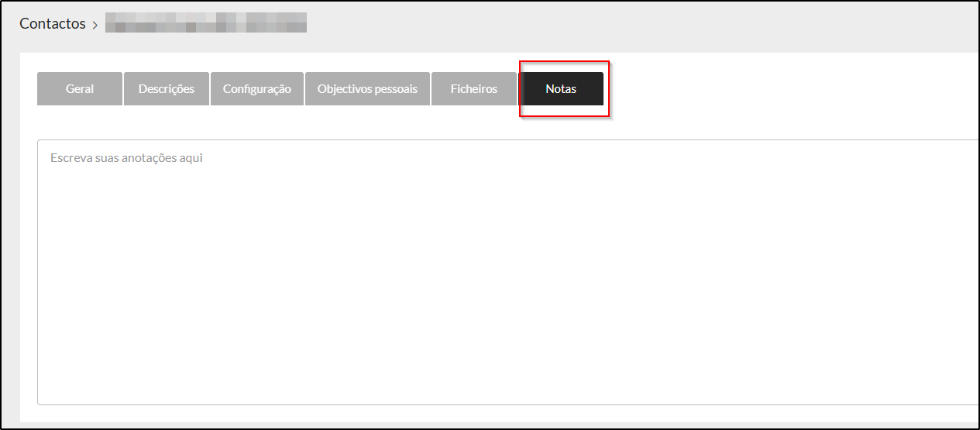Return to the contacts list via Contactos

[x=53, y=23]
